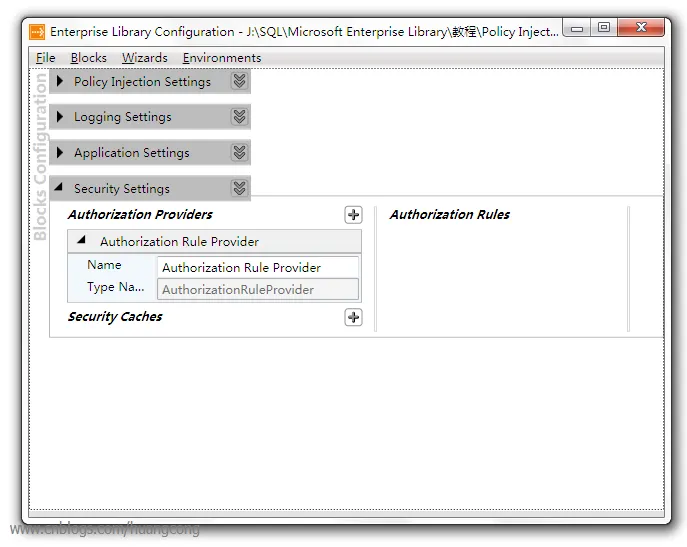Minimize the Enterprise Library Configuration window

tap(577, 28)
